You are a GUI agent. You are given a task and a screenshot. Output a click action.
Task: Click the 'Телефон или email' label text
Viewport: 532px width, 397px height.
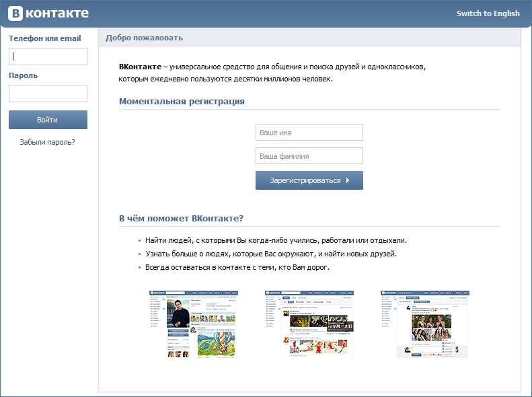44,38
